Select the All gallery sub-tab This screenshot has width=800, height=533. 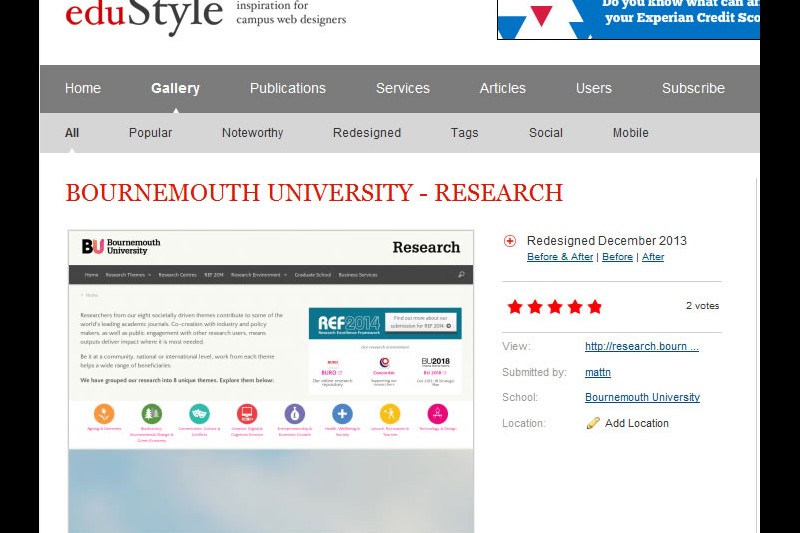tap(72, 133)
